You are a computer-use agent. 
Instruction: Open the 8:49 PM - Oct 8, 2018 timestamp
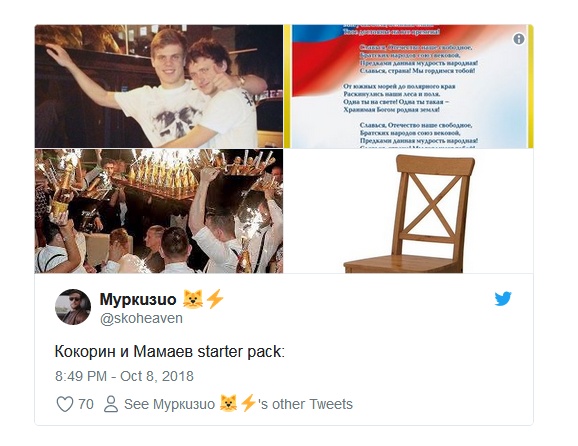pyautogui.click(x=124, y=376)
